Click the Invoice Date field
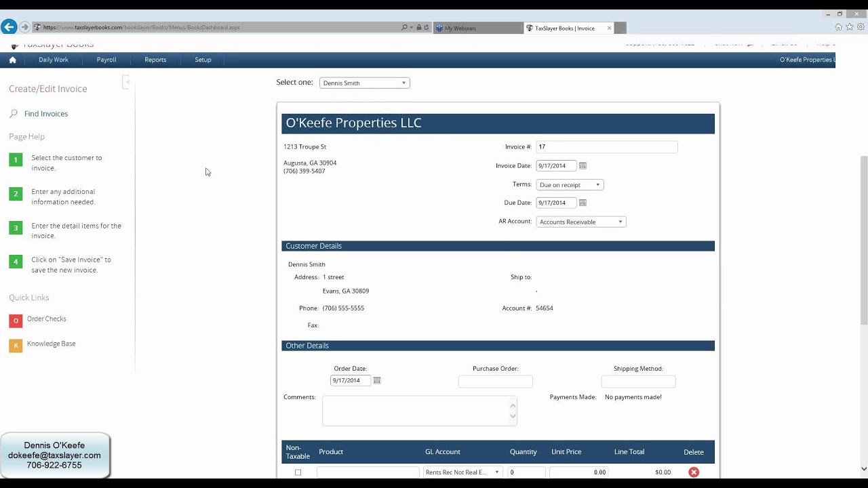This screenshot has width=868, height=488. [x=556, y=166]
